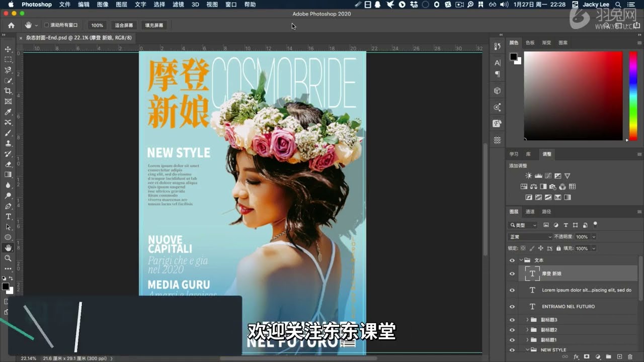The image size is (644, 362).
Task: Click the Home icon in options bar
Action: click(11, 25)
